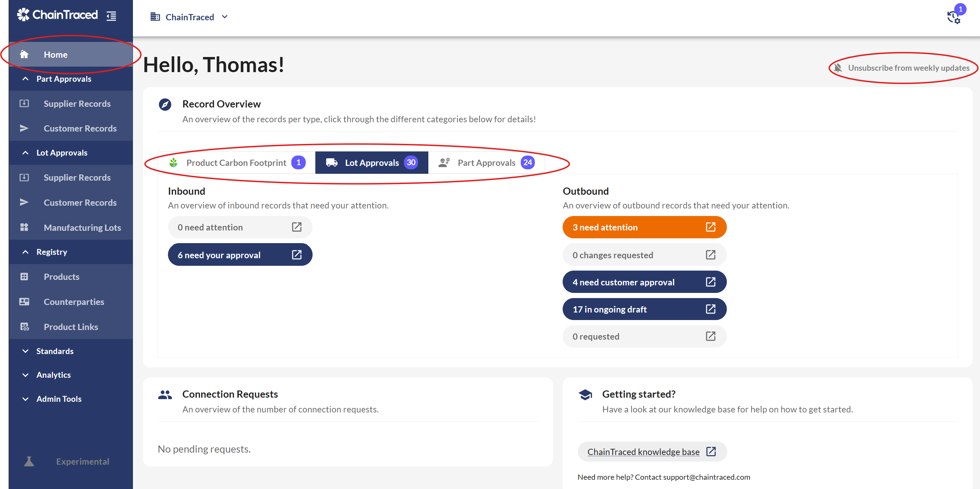
Task: Click the Experimental flask icon
Action: pos(29,461)
